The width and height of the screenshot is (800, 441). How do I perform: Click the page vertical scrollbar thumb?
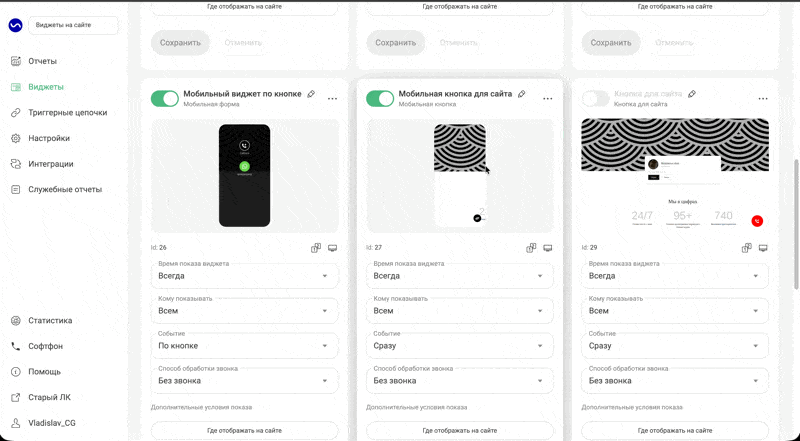click(796, 225)
